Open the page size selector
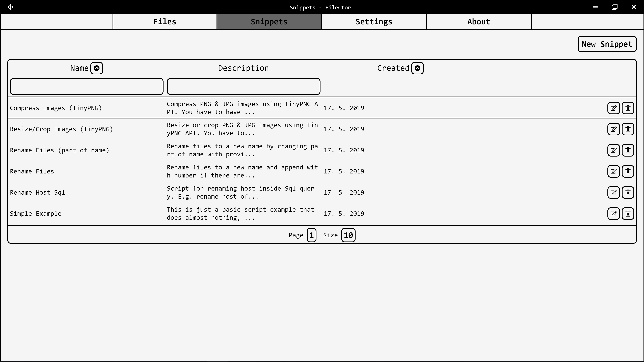 coord(348,235)
